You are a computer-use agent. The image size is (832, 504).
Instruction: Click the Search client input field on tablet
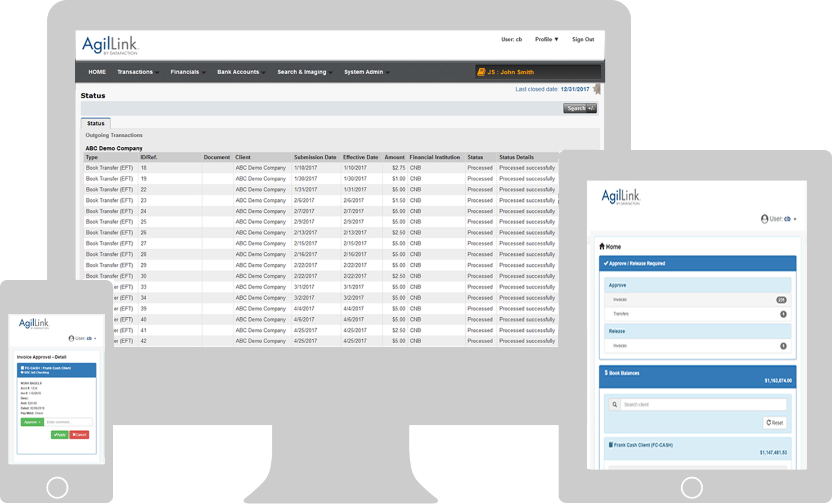point(703,404)
